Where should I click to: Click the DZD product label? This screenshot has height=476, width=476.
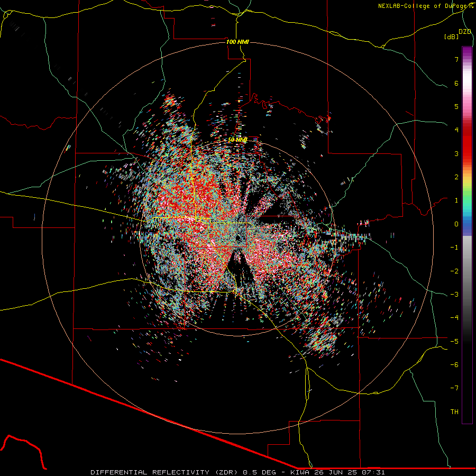tap(465, 32)
